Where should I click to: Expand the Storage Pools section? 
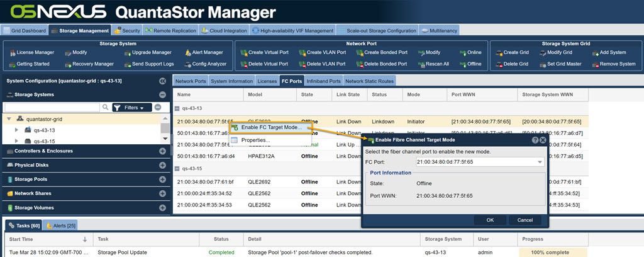[x=162, y=180]
